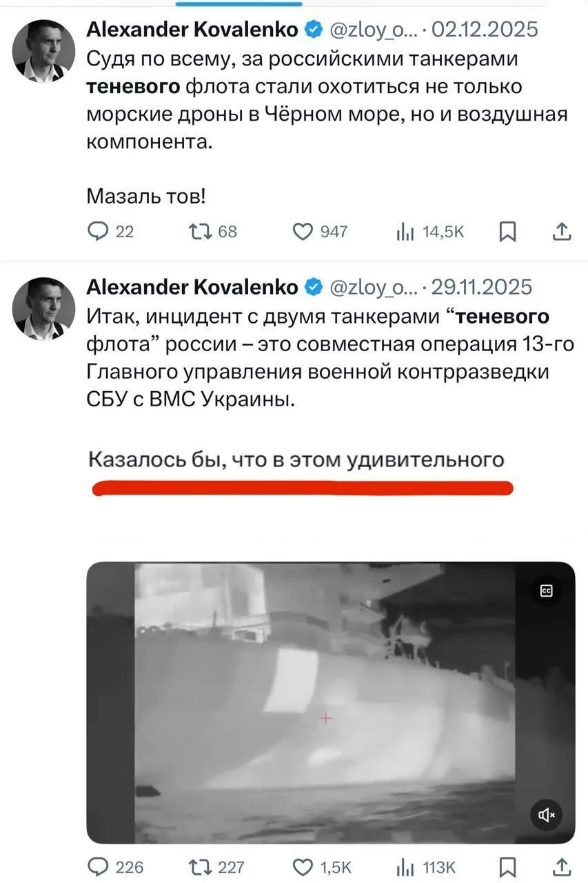The height and width of the screenshot is (883, 588).
Task: Bookmark the 29.11.2025 tweet
Action: pos(507,866)
